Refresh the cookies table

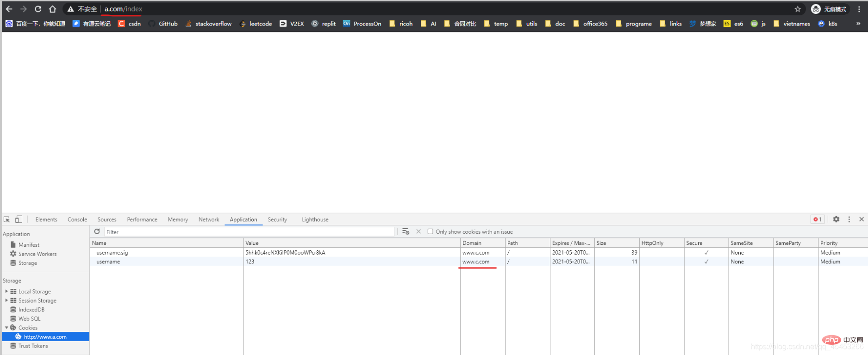point(97,231)
